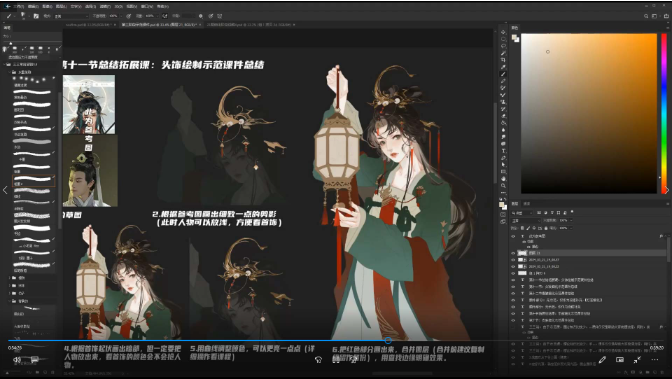Hide the top text layer via eye icon
This screenshot has width=672, height=379.
(513, 236)
